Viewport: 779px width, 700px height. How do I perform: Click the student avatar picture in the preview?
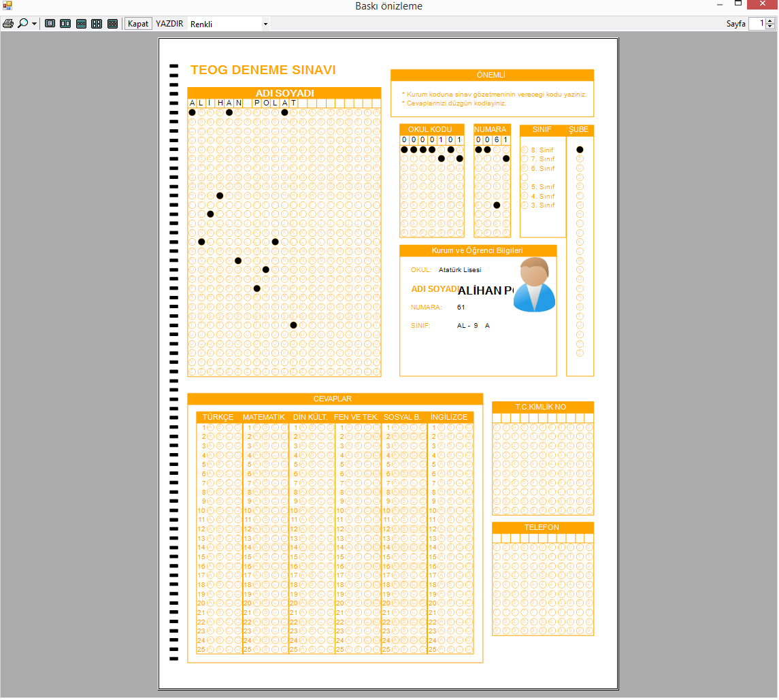point(534,285)
